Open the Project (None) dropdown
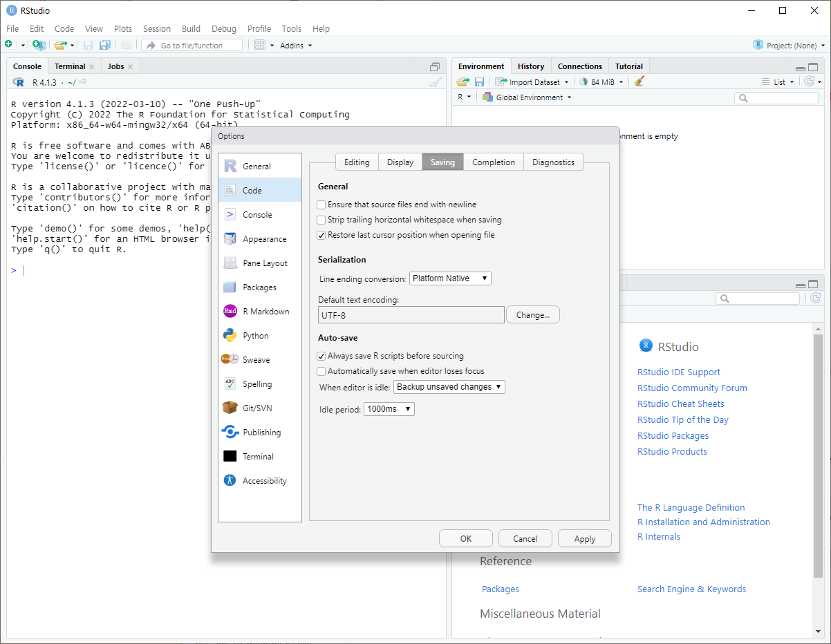Viewport: 831px width, 644px height. (790, 46)
